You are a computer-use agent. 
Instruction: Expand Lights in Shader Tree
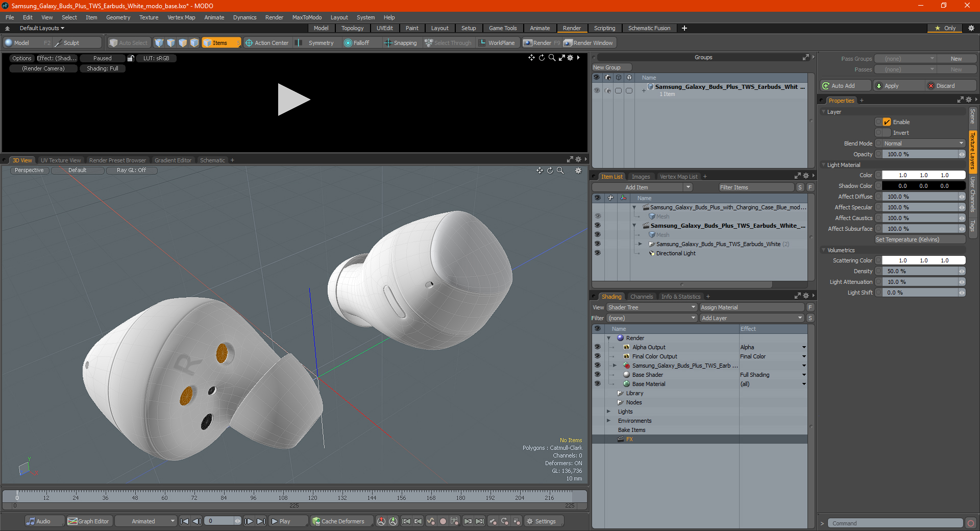click(x=608, y=412)
